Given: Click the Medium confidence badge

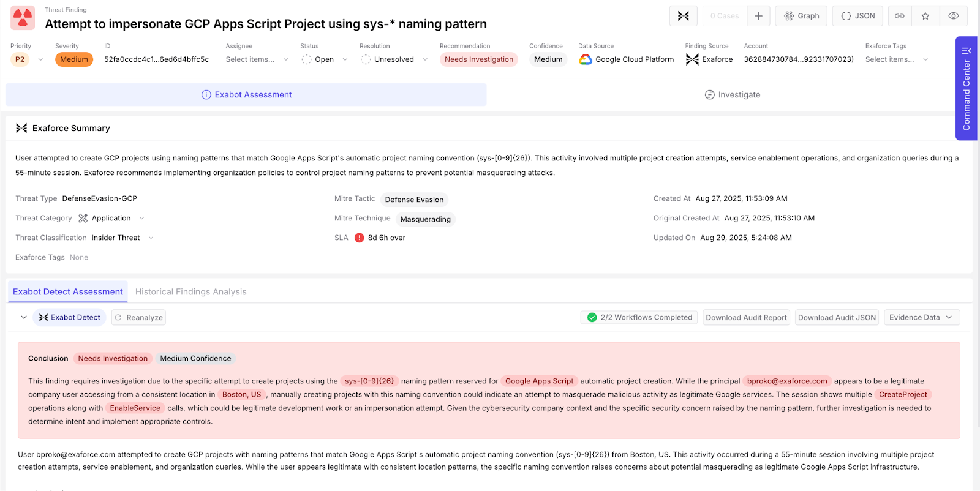Looking at the screenshot, I should click(548, 59).
